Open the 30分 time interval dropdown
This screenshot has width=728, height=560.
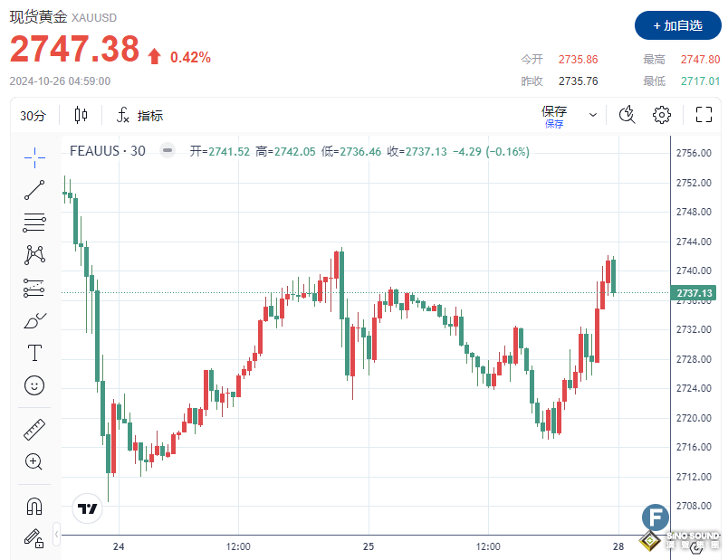click(x=33, y=116)
